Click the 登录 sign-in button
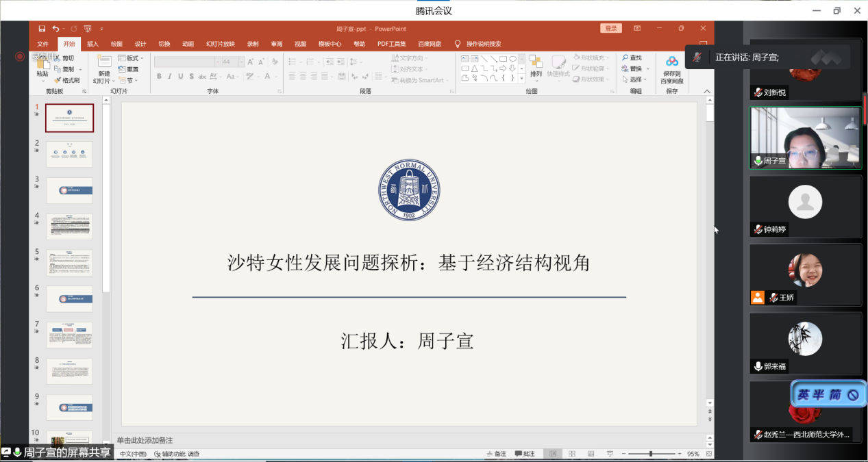The image size is (868, 462). point(610,28)
